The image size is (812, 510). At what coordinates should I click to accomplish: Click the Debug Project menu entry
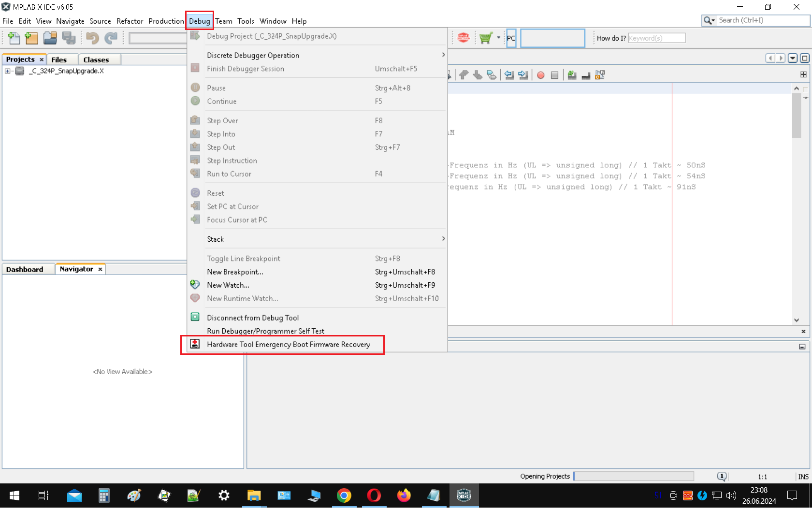click(x=317, y=36)
